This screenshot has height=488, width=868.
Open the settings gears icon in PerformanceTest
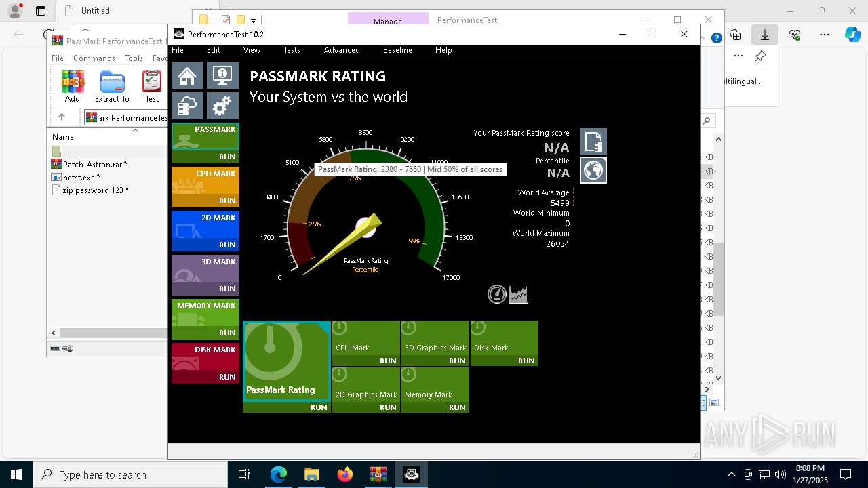point(222,106)
